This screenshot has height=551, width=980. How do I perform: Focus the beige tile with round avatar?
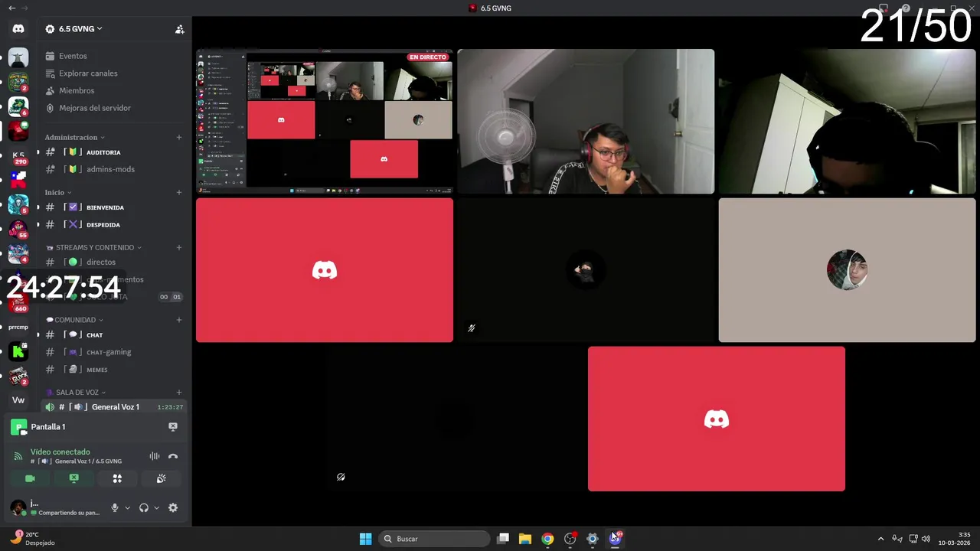pos(847,270)
